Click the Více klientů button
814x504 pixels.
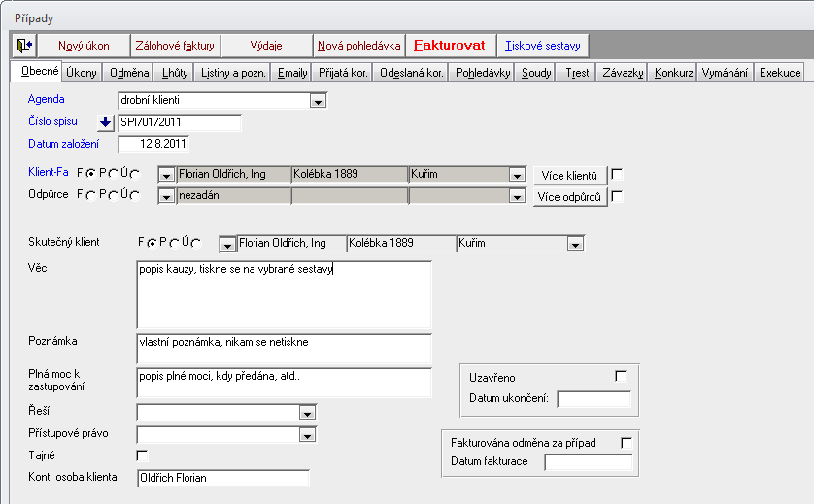pos(569,176)
